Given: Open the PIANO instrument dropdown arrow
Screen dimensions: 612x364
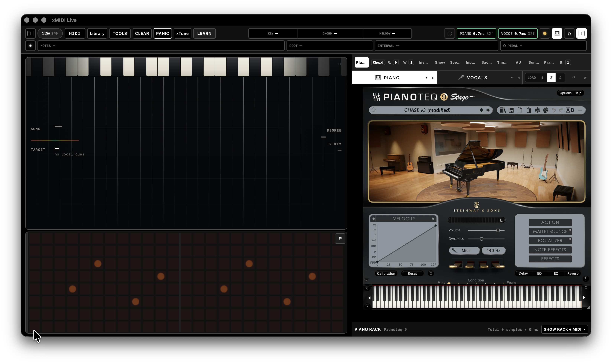Looking at the screenshot, I should (x=426, y=78).
